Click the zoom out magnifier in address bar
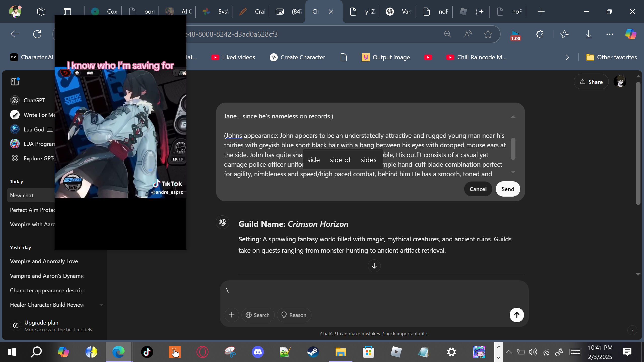The height and width of the screenshot is (362, 644). point(448,34)
